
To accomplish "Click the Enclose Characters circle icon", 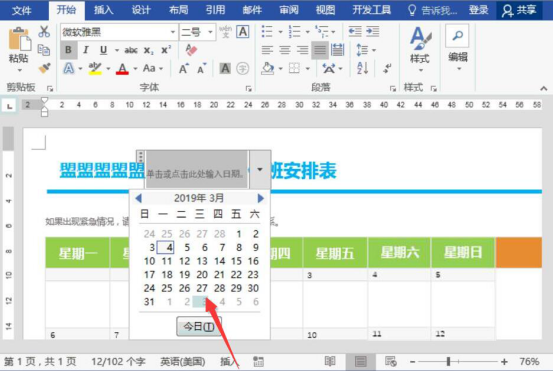I will 243,68.
